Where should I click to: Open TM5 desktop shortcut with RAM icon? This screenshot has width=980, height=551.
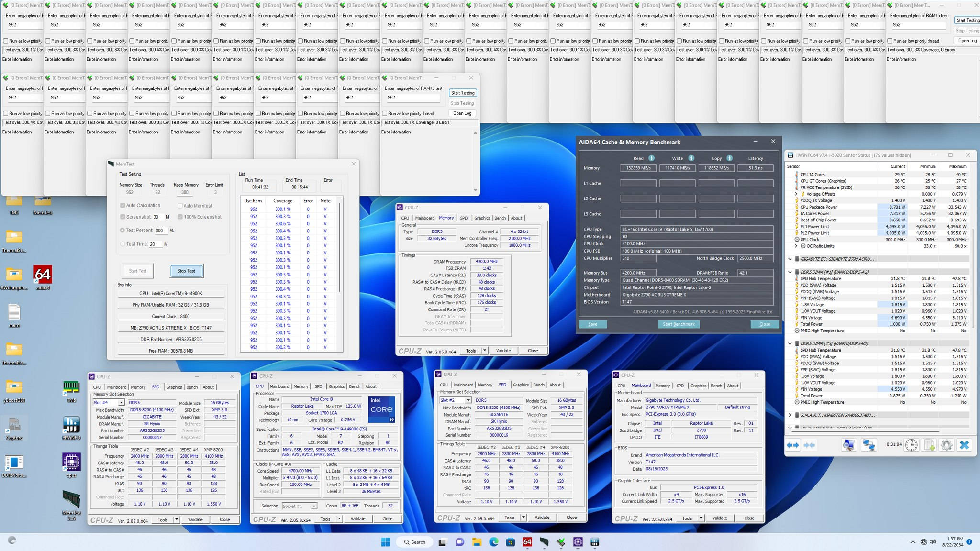point(71,391)
